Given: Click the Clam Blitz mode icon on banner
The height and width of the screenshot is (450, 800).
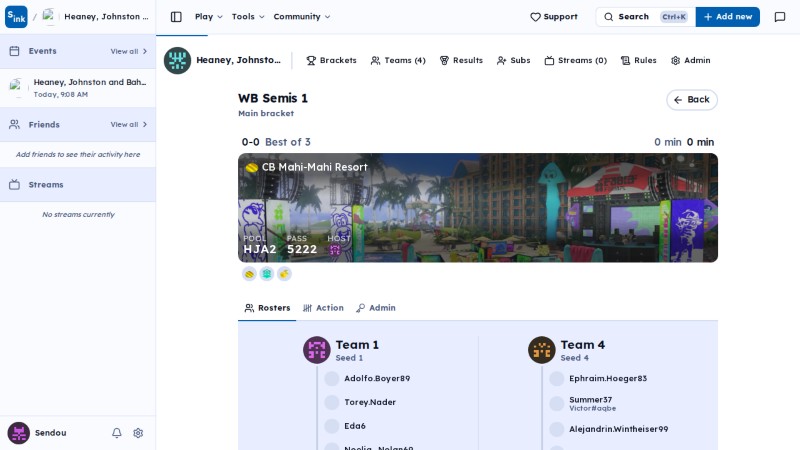Looking at the screenshot, I should [252, 167].
